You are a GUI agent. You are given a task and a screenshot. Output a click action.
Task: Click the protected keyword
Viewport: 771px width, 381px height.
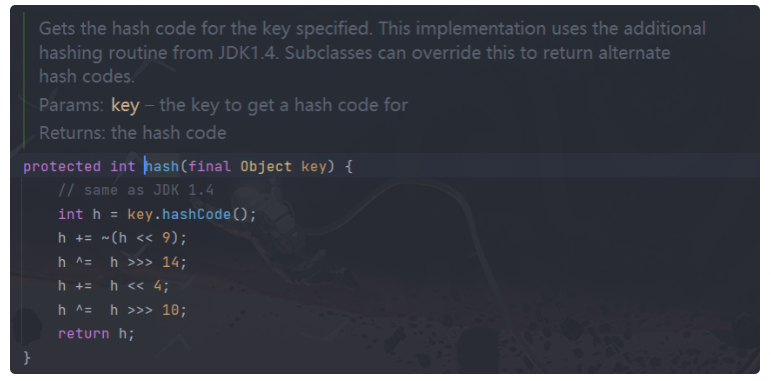[x=62, y=166]
